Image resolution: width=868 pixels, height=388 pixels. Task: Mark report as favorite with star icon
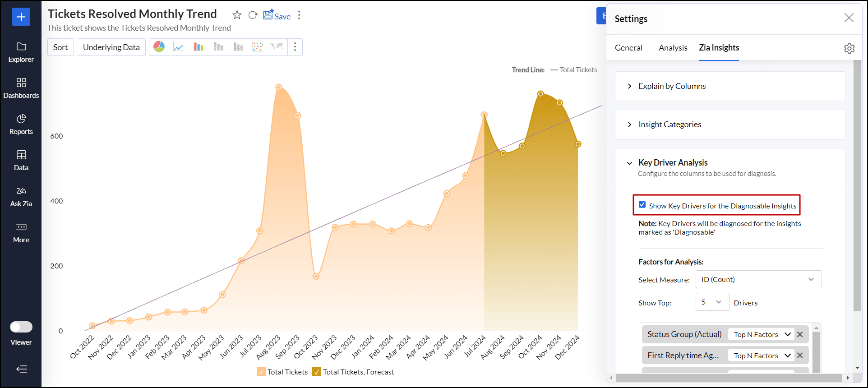[x=237, y=15]
